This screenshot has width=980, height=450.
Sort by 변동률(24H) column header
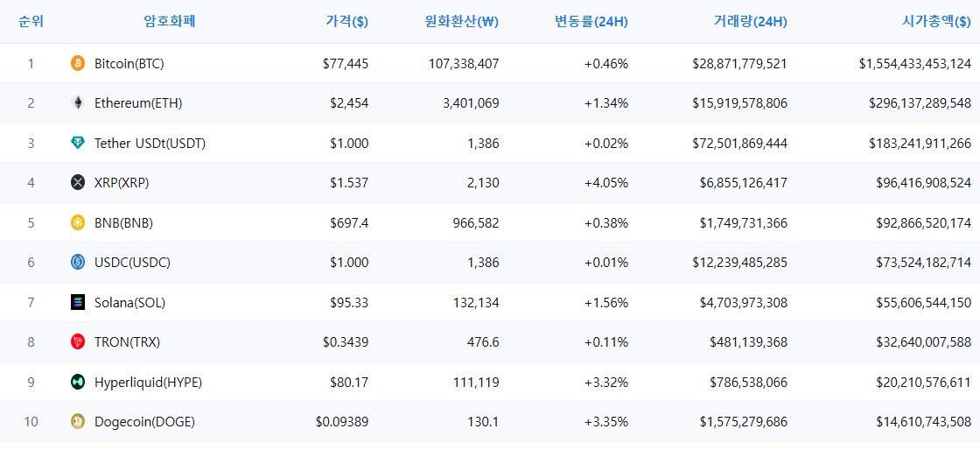[x=591, y=22]
